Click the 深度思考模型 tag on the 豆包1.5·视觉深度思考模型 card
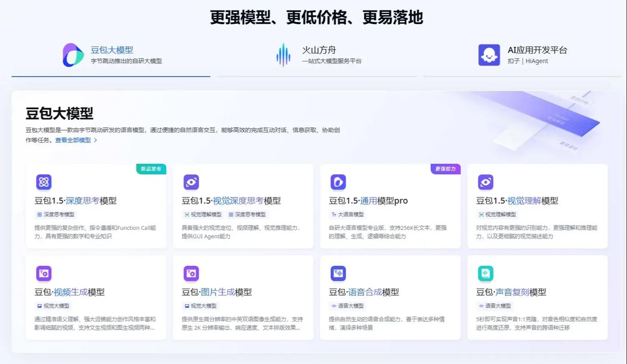 tap(247, 214)
